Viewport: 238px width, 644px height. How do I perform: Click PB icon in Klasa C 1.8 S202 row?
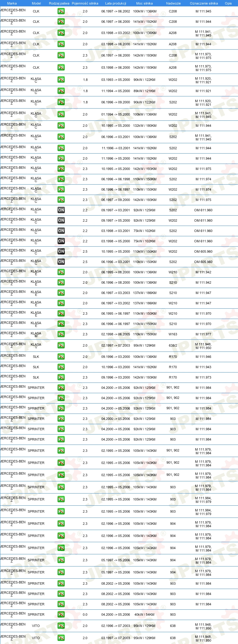pos(61,102)
